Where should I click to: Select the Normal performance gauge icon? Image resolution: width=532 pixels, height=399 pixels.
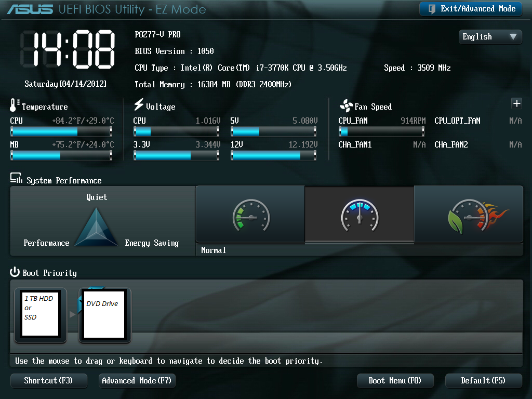pyautogui.click(x=360, y=215)
